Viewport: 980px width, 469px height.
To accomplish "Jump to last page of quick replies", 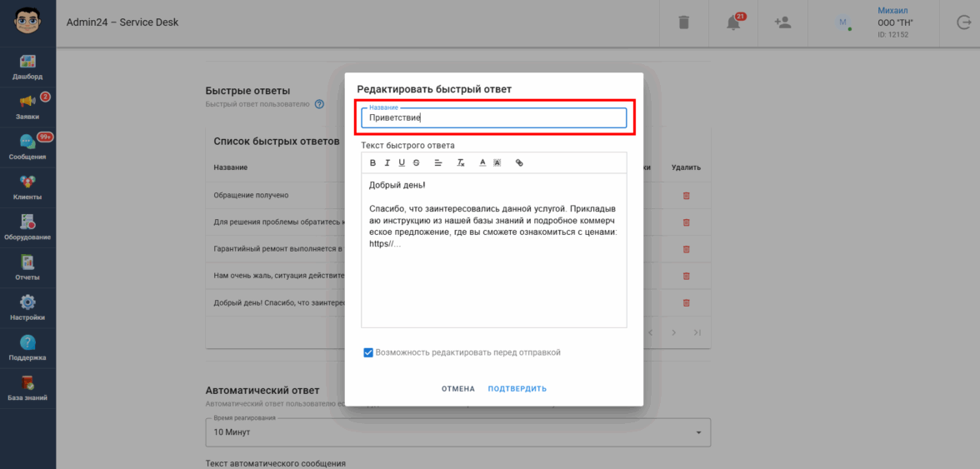I will (x=697, y=333).
